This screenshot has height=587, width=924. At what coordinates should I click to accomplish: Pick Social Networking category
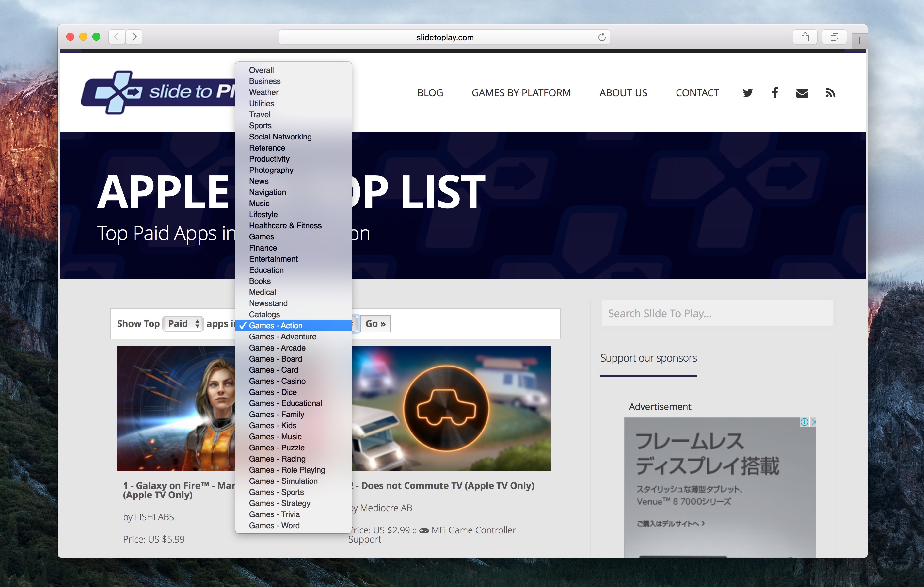tap(294, 137)
